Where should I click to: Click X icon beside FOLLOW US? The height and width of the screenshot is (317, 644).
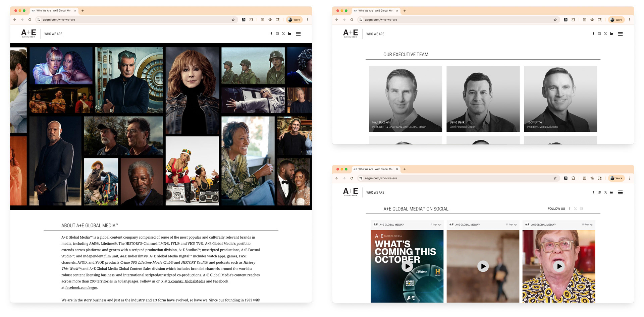(575, 209)
